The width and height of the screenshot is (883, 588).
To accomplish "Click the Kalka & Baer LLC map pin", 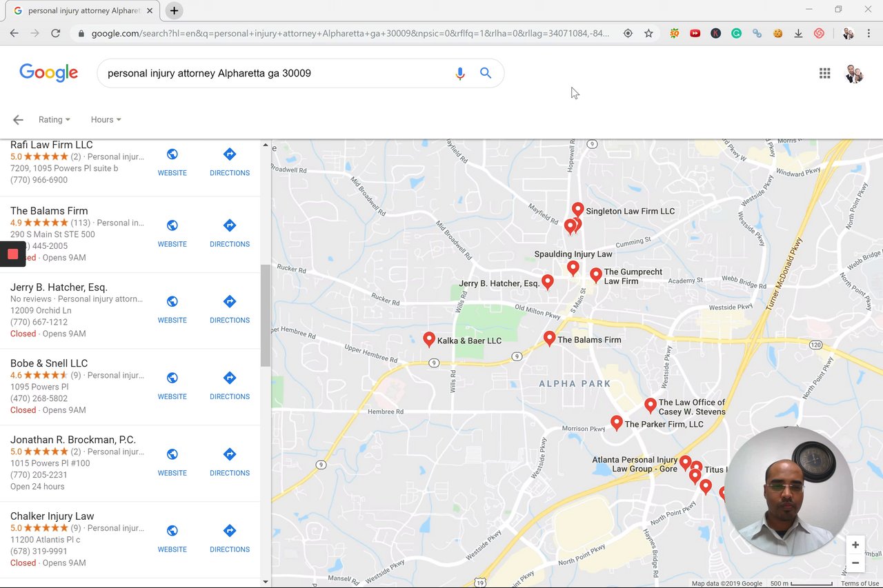I will coord(429,339).
